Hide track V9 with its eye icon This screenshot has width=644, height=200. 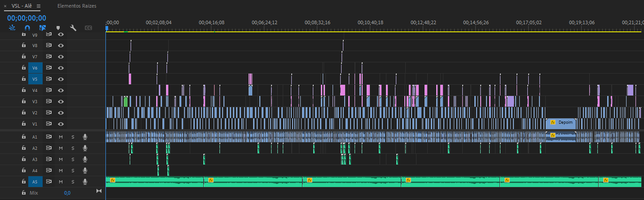tap(61, 34)
